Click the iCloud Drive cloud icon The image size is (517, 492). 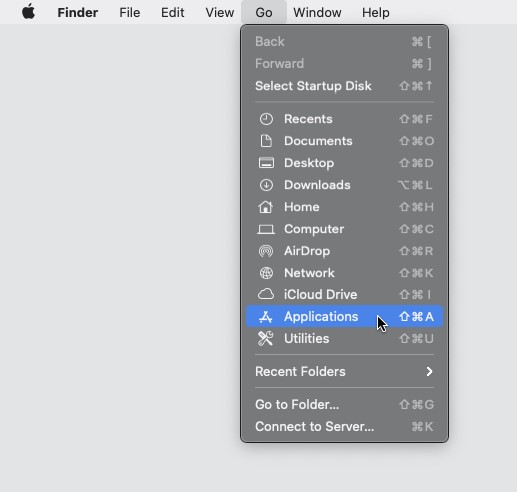coord(266,294)
